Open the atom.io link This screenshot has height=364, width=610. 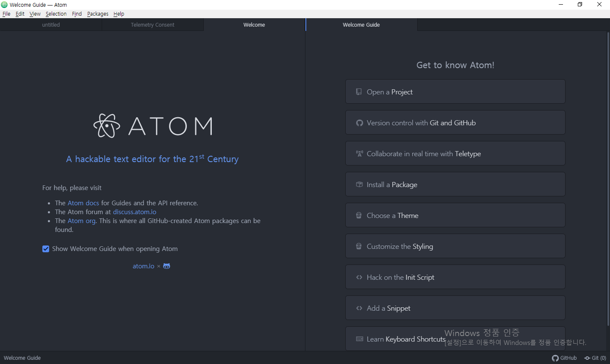[x=143, y=266]
